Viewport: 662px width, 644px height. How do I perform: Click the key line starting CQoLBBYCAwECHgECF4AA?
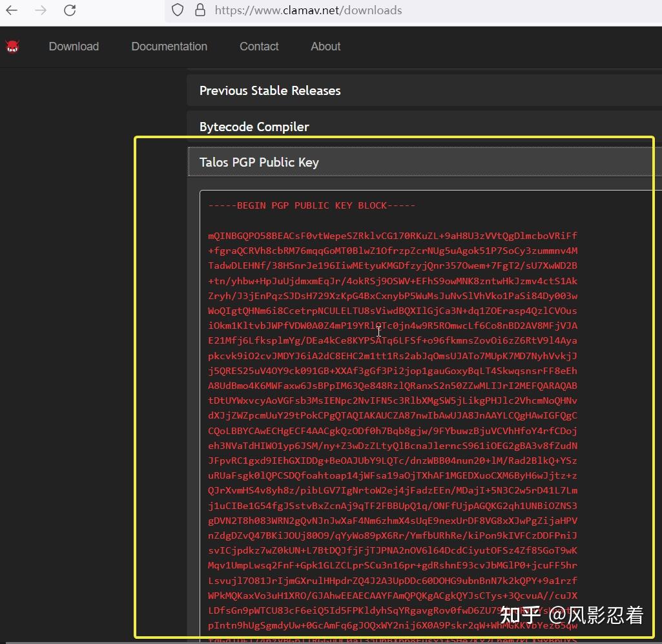click(393, 431)
